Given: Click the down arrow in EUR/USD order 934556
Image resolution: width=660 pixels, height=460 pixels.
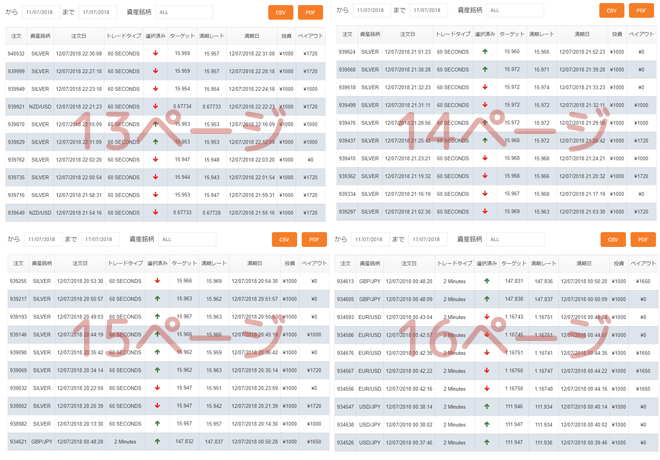Looking at the screenshot, I should tap(487, 388).
